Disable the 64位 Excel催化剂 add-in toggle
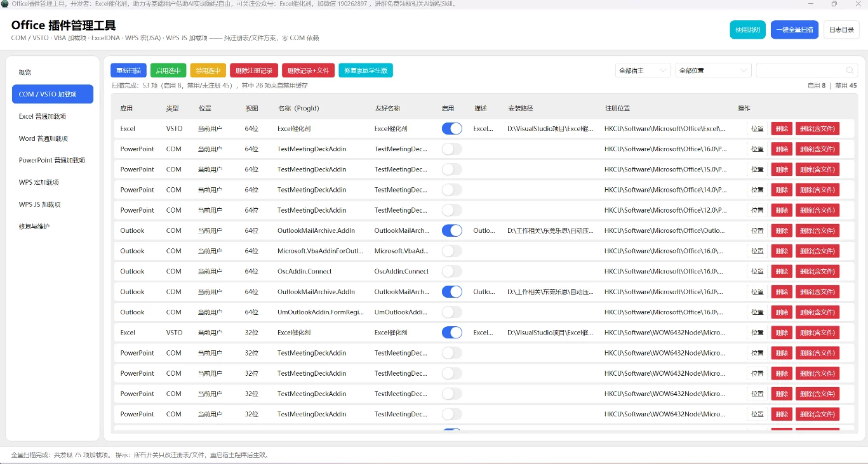The height and width of the screenshot is (464, 868). pyautogui.click(x=451, y=129)
